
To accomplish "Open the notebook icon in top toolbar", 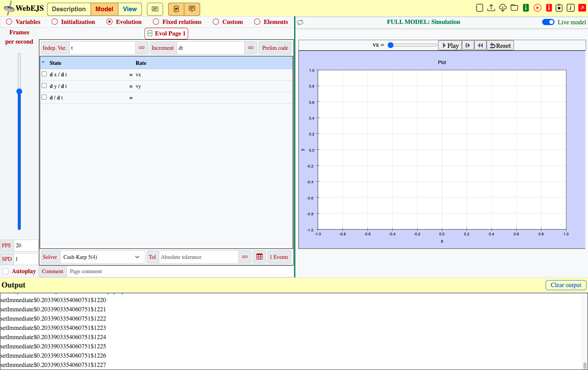I will pos(479,8).
